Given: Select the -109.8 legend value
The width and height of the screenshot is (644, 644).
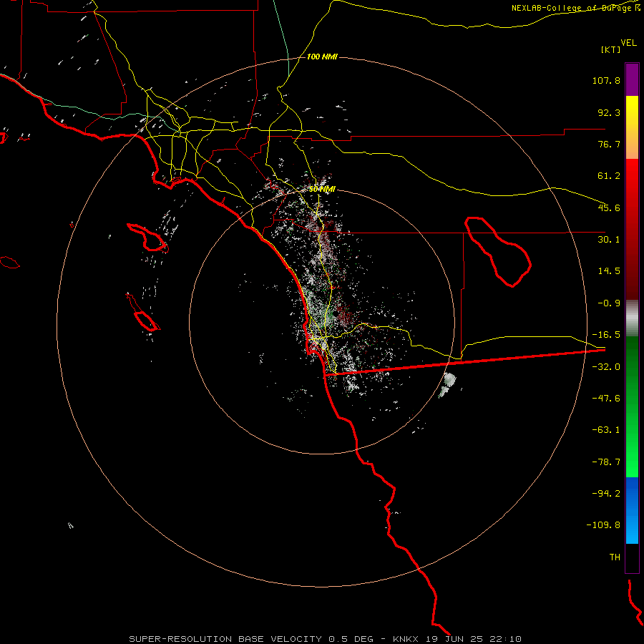Looking at the screenshot, I should [603, 525].
